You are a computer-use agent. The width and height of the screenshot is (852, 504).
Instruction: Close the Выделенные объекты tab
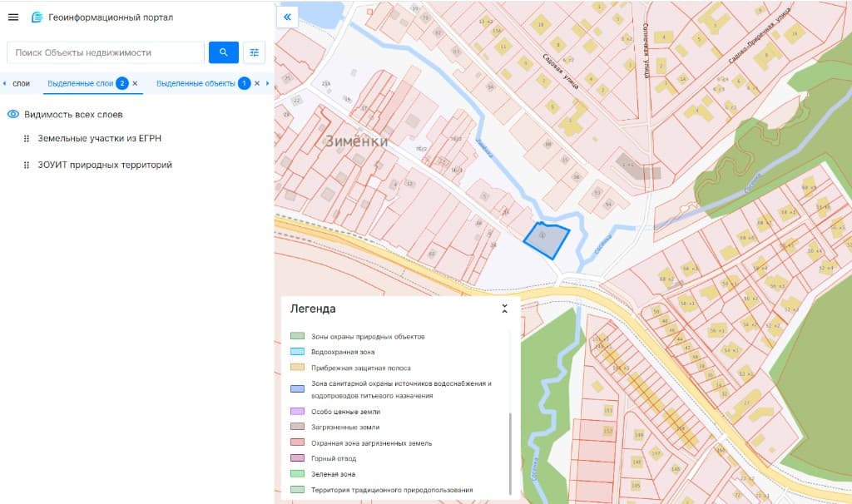click(x=257, y=84)
